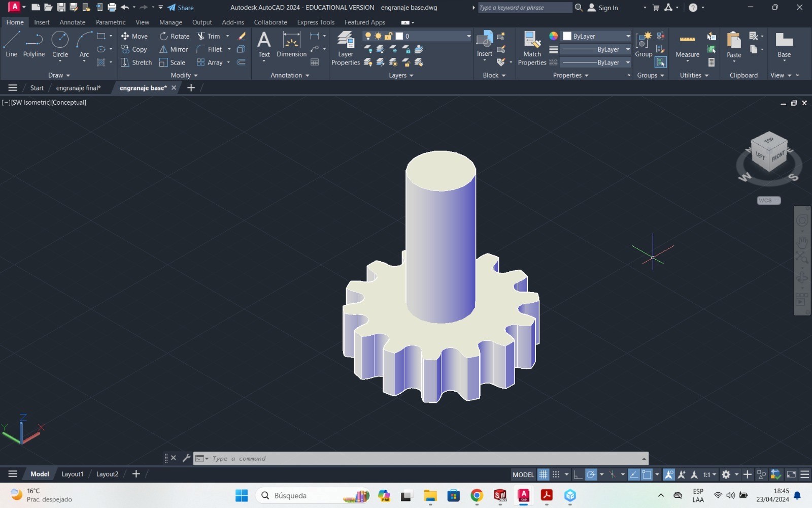
Task: Click the Scale tool
Action: (172, 62)
